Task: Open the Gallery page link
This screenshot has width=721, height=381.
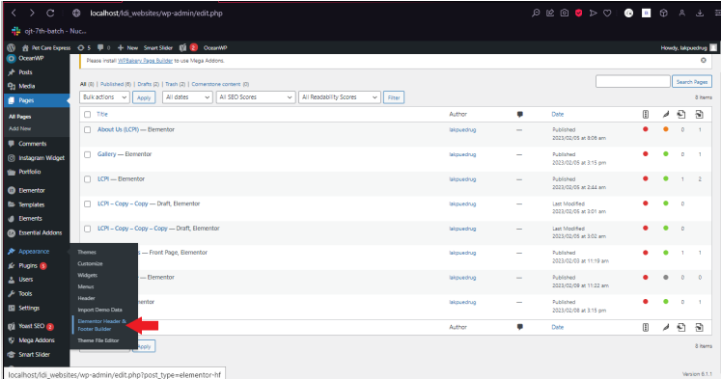Action: (x=107, y=154)
